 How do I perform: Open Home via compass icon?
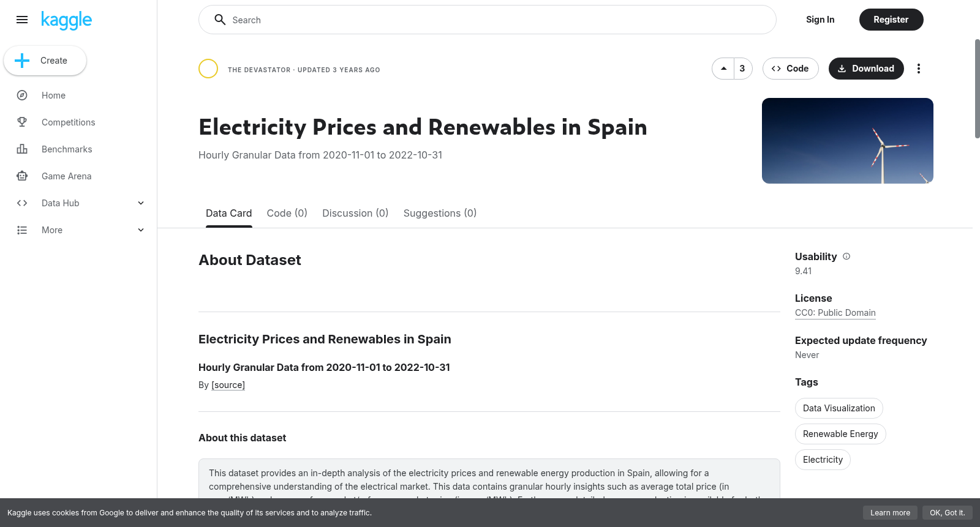click(x=22, y=95)
